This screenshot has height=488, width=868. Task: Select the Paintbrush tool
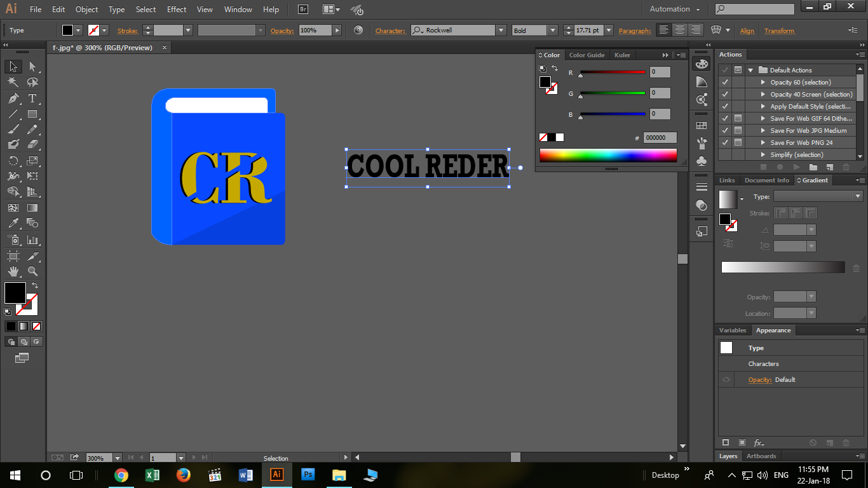(x=13, y=130)
